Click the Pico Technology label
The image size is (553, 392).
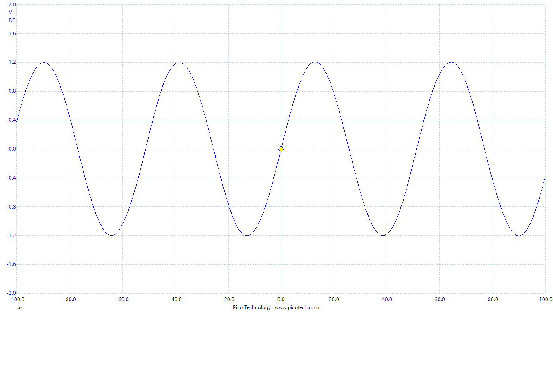252,307
